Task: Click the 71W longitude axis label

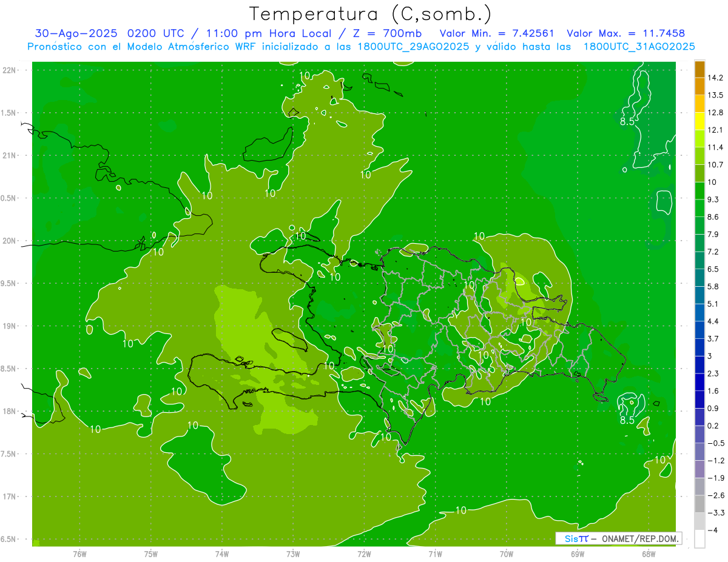Action: (x=435, y=554)
